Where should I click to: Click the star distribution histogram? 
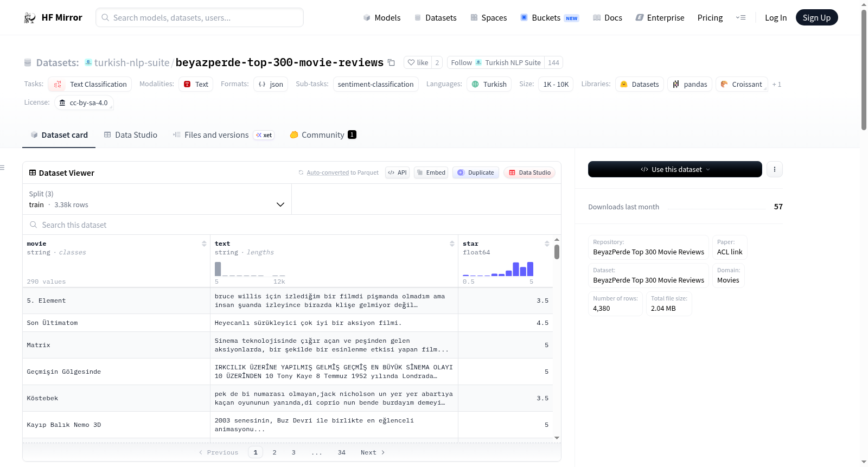point(498,269)
